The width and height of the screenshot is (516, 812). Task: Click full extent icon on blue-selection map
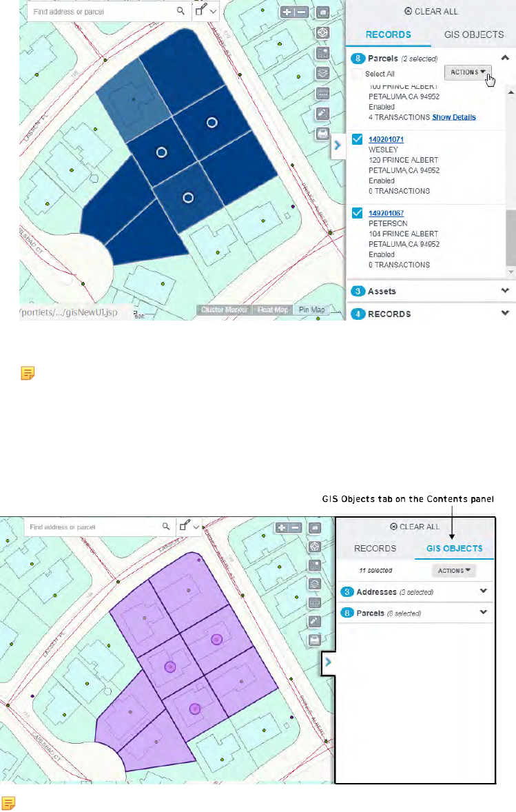click(323, 12)
